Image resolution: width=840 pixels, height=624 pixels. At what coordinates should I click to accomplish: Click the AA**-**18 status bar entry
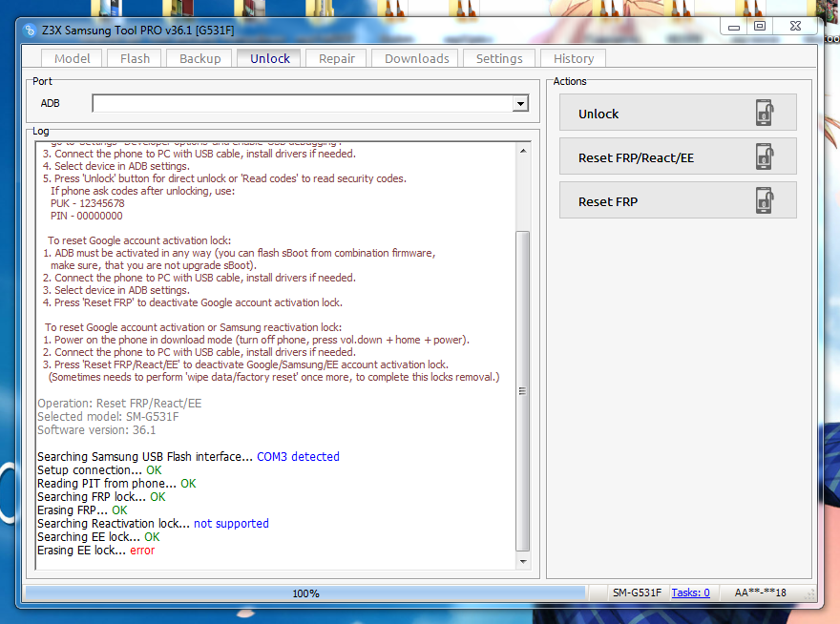point(760,593)
